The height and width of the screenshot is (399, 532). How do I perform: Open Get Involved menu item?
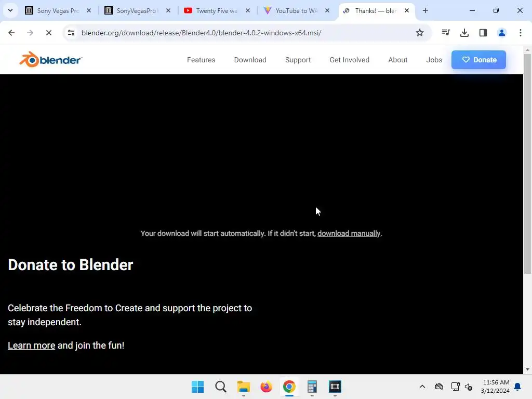coord(350,60)
